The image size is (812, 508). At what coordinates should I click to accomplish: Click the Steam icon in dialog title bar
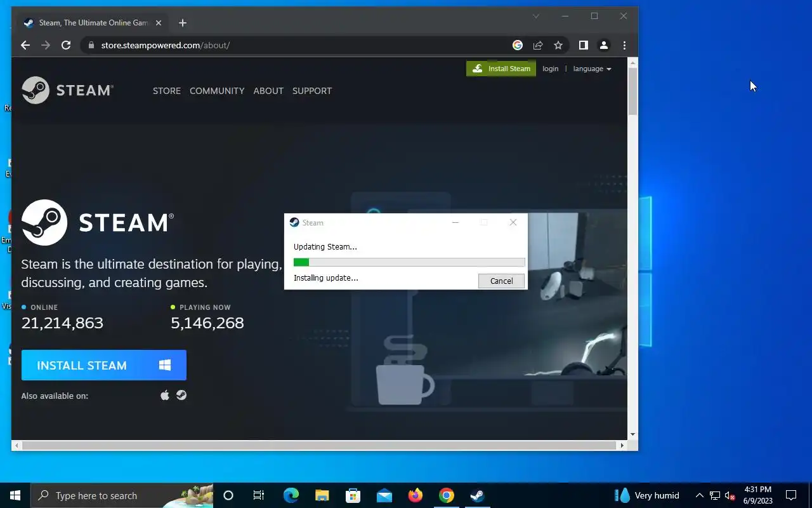click(x=294, y=222)
